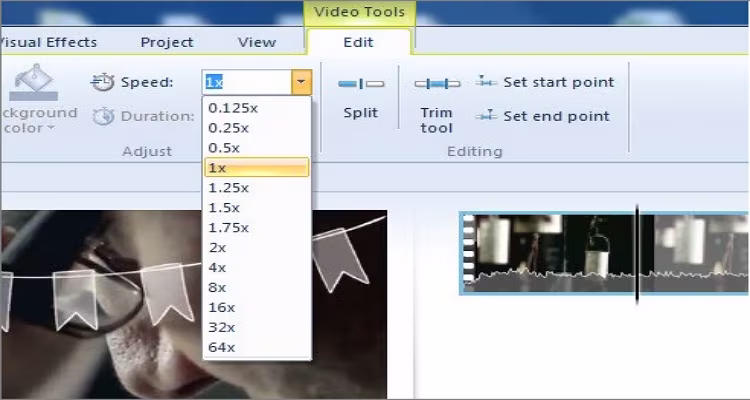
Task: Click the Duration clock icon
Action: tap(103, 116)
